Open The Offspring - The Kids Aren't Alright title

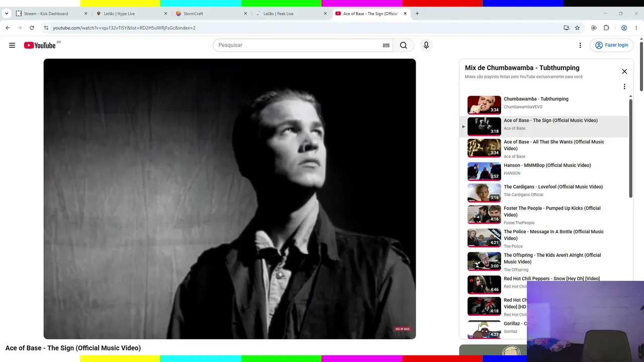click(x=552, y=258)
